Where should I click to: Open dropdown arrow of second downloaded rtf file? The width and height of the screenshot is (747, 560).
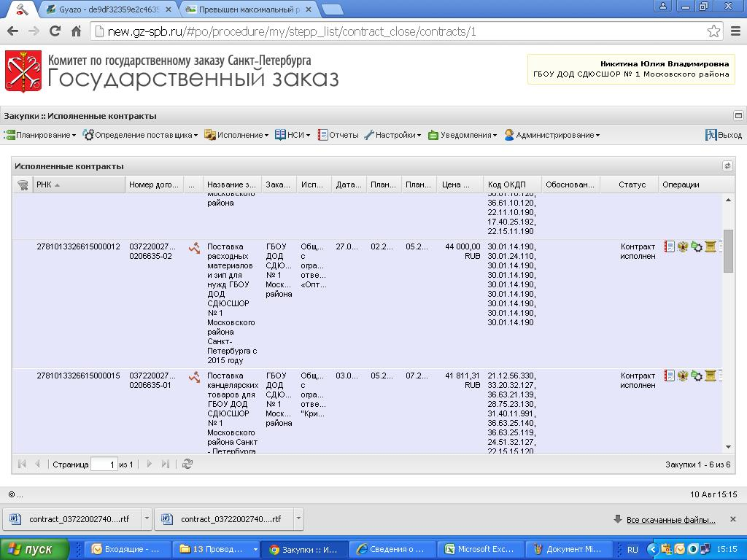298,518
